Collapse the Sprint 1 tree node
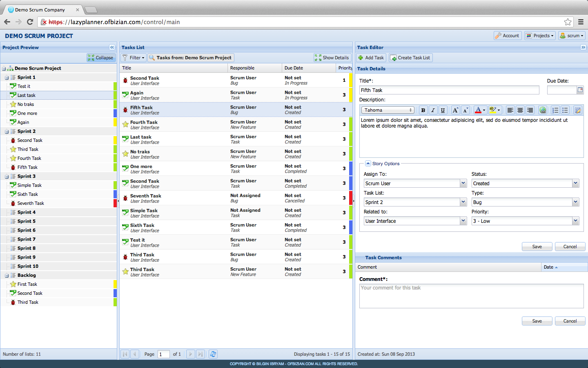Image resolution: width=588 pixels, height=368 pixels. 7,77
